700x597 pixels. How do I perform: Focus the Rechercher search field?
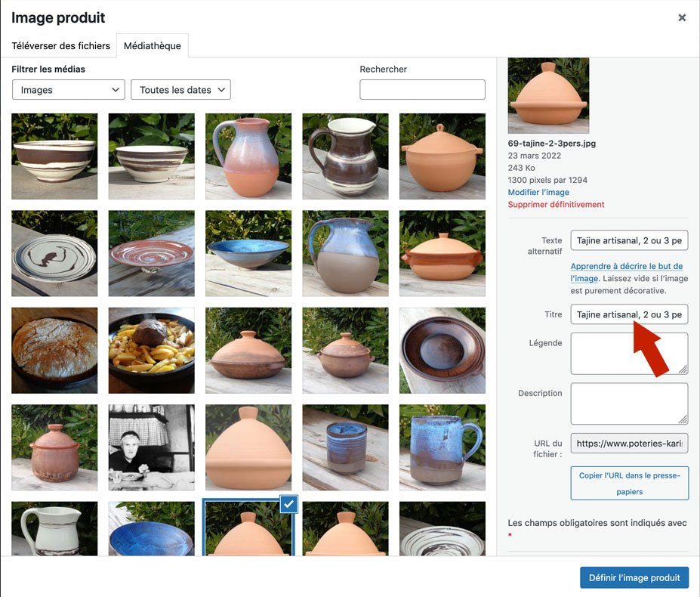click(422, 90)
